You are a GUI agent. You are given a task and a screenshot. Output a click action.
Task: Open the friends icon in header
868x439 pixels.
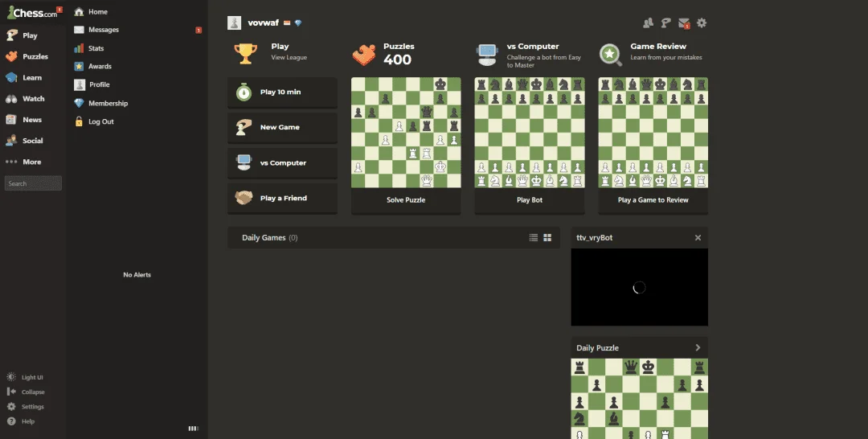(x=649, y=23)
